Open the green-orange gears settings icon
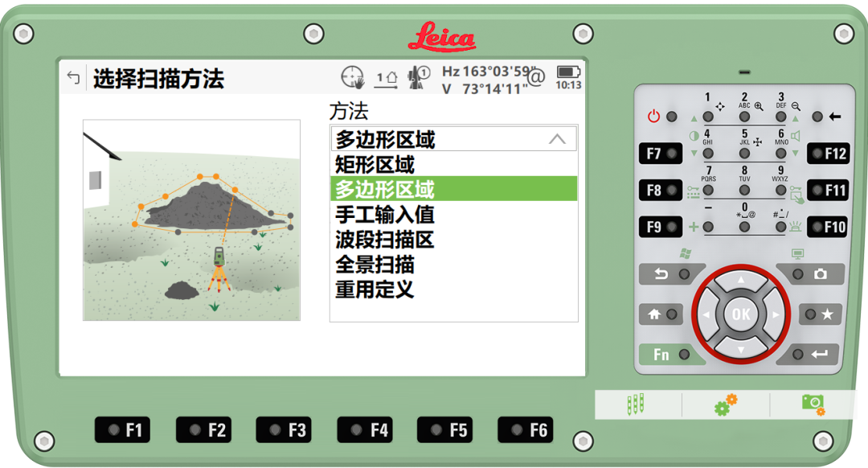Image resolution: width=868 pixels, height=468 pixels. (725, 404)
